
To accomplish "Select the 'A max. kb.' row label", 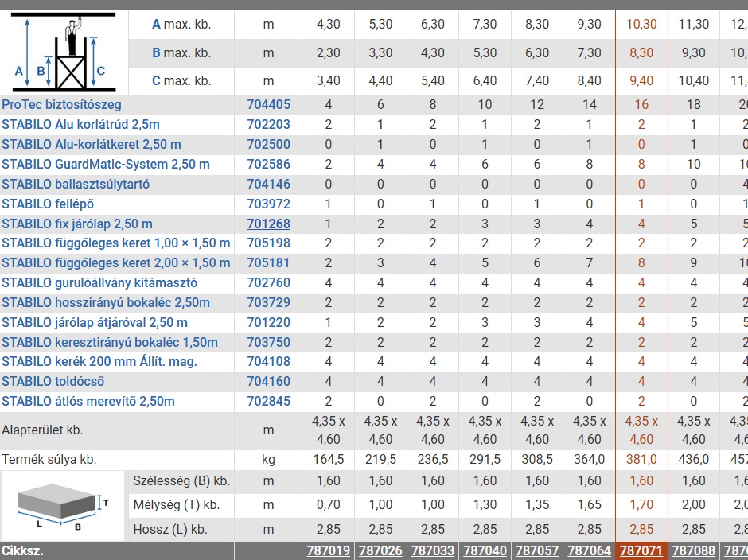I will [x=181, y=25].
